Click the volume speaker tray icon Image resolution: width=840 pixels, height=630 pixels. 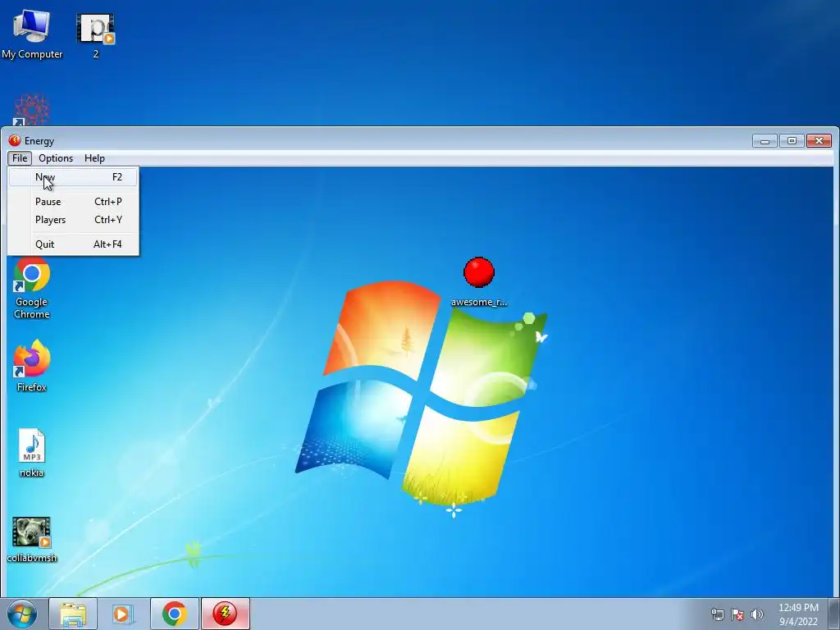coord(757,614)
